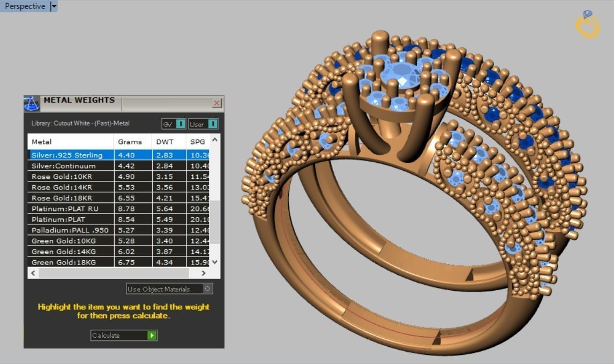Viewport: 614px width, 364px height.
Task: Select the Green Gold:14KG row
Action: 118,251
